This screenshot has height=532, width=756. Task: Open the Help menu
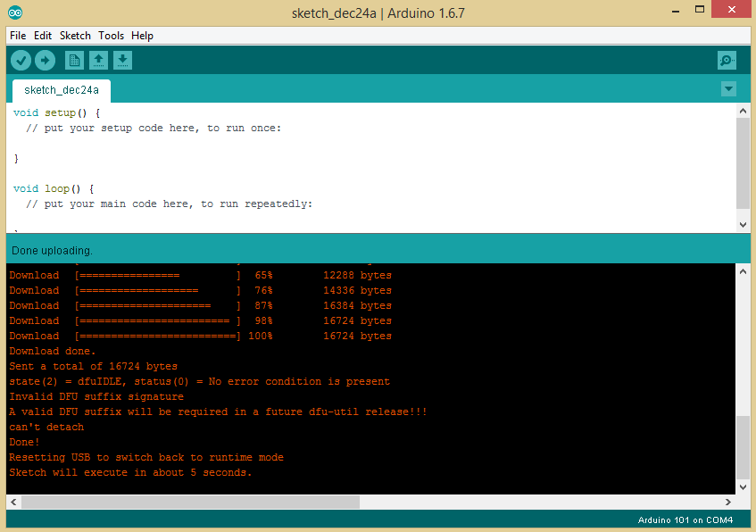[142, 36]
